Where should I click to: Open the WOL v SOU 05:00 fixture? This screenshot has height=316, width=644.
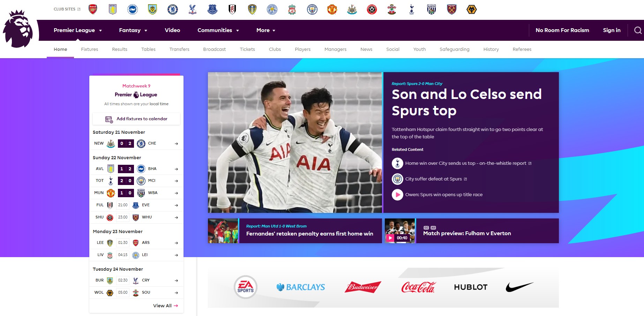tap(136, 293)
